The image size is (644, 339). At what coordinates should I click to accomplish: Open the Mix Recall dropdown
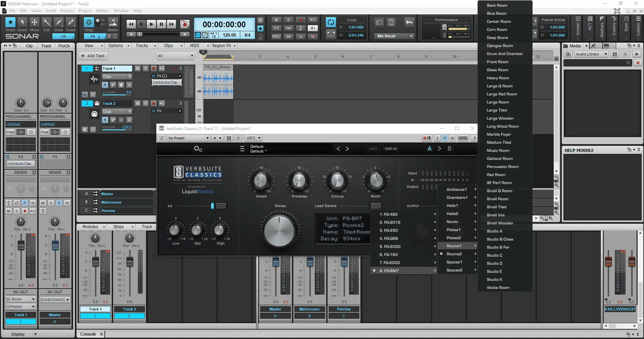click(411, 36)
